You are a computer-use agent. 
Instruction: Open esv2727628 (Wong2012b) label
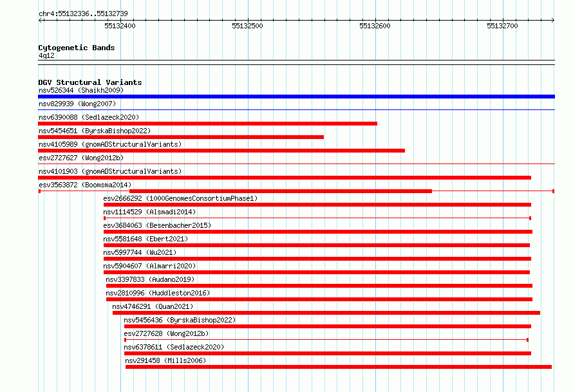[x=166, y=333]
